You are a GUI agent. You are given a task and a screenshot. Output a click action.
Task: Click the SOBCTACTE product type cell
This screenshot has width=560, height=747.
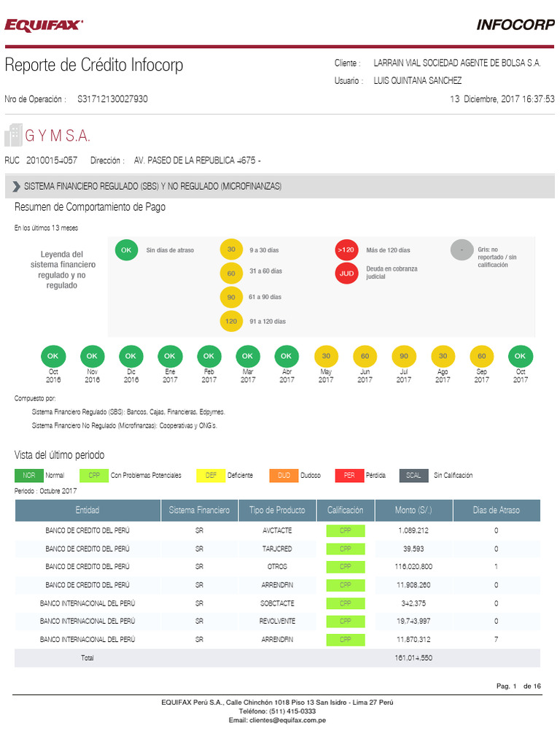click(277, 603)
